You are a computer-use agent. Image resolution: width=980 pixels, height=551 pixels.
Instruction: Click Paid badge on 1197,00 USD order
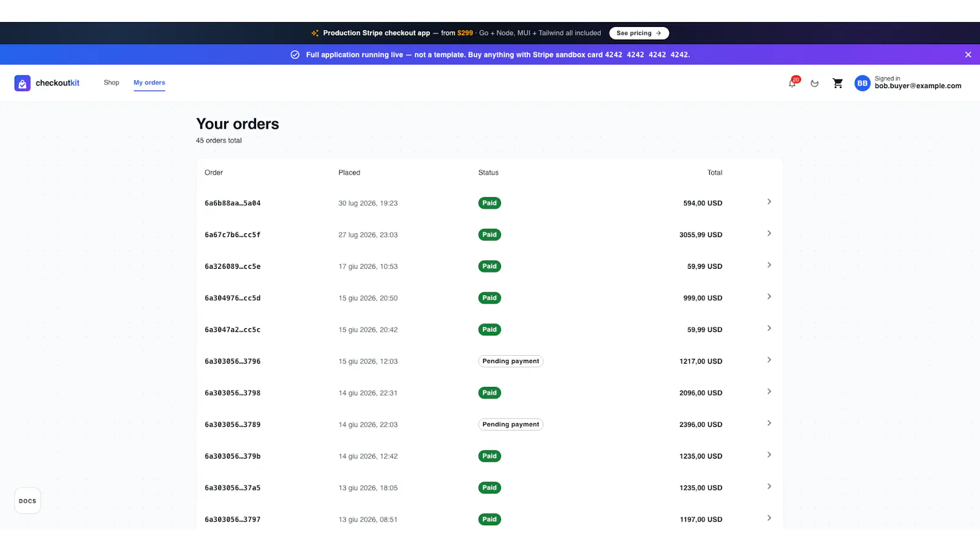[x=489, y=519]
